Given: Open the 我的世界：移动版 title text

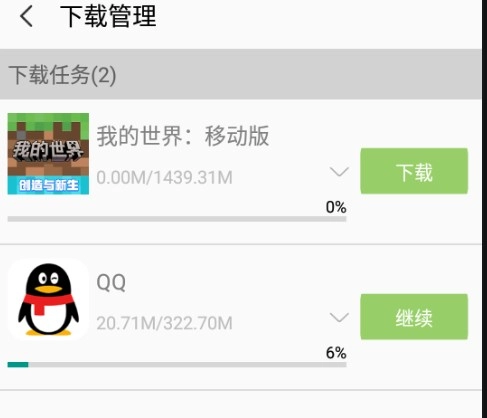Looking at the screenshot, I should pyautogui.click(x=183, y=136).
